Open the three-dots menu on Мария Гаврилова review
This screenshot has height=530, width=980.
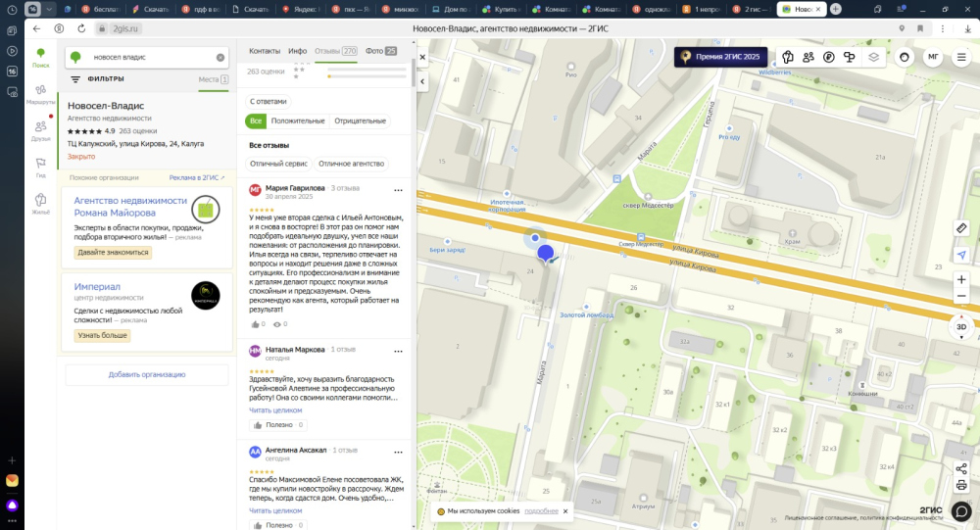click(x=398, y=190)
